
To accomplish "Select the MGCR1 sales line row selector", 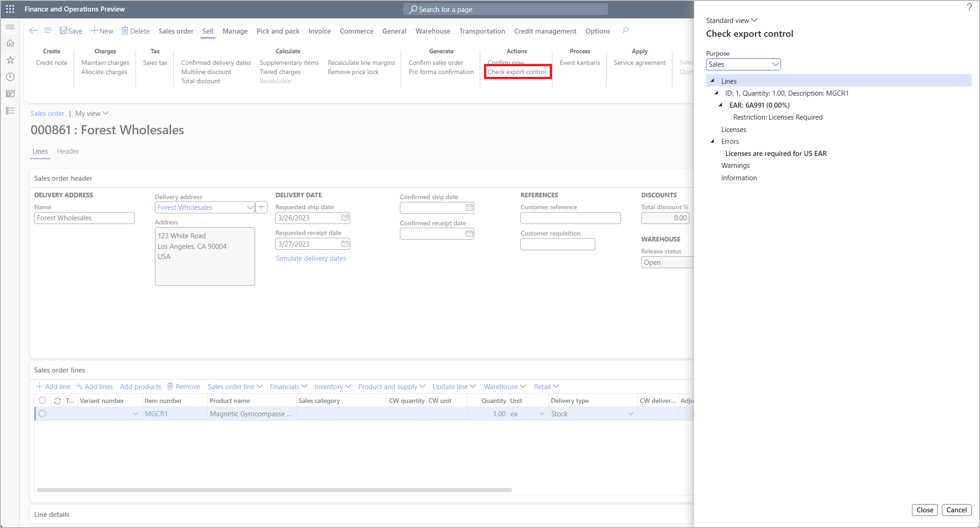I will (x=42, y=413).
